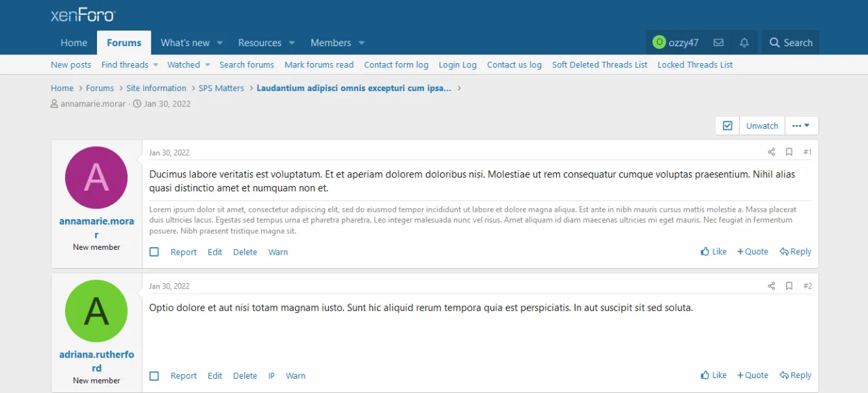The image size is (868, 393).
Task: Click annamarie.morar's purple avatar
Action: pos(96,177)
